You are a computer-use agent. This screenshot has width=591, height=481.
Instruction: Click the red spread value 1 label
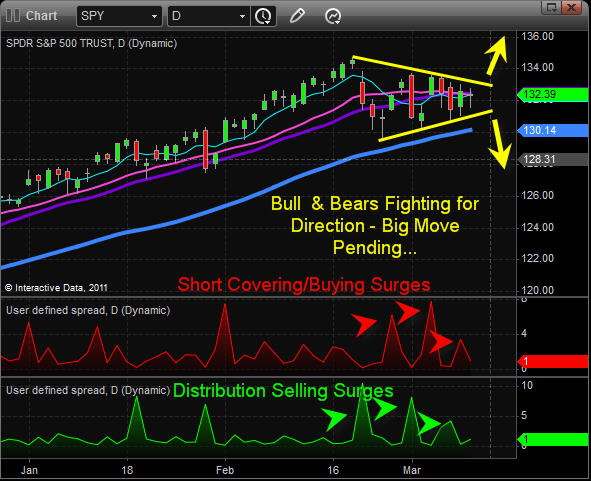(x=553, y=362)
